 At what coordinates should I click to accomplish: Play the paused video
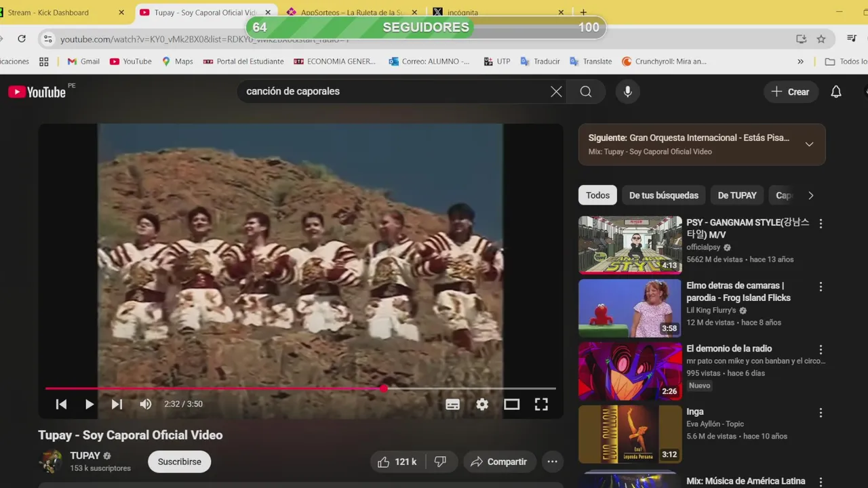89,404
